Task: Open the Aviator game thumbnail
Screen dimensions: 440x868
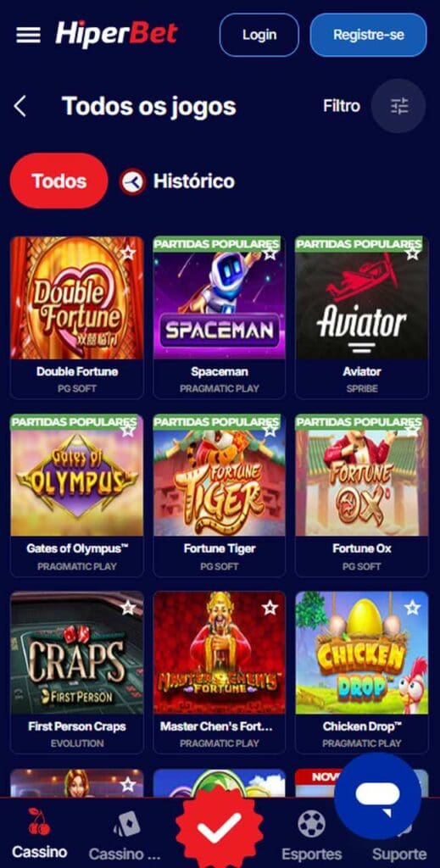Action: click(362, 298)
